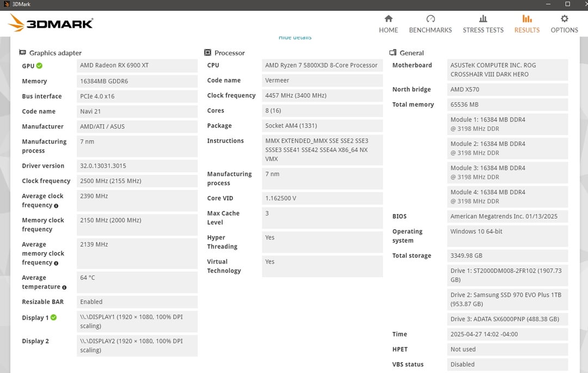This screenshot has height=373, width=588.
Task: Open the Options gear icon
Action: 565,19
